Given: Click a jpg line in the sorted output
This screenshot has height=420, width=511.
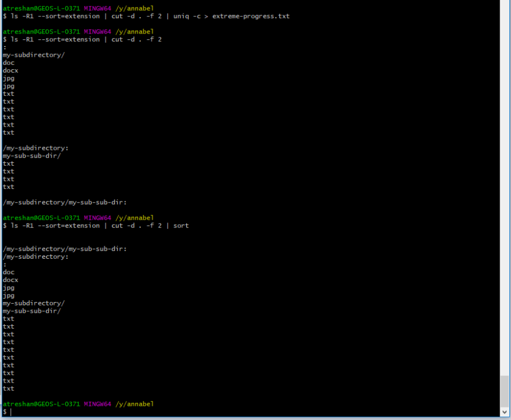Looking at the screenshot, I should pyautogui.click(x=8, y=288).
